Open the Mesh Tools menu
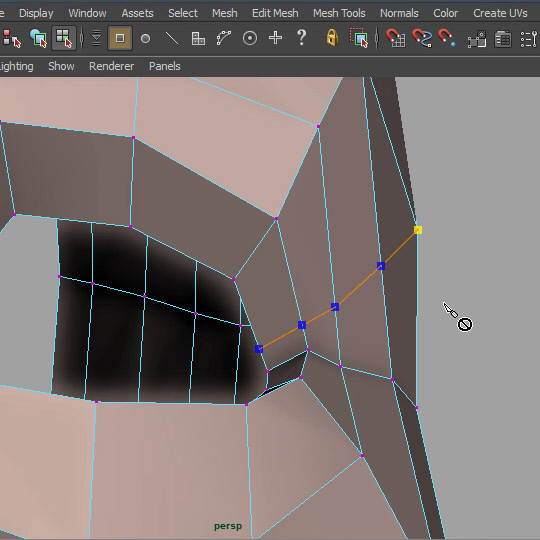Image resolution: width=540 pixels, height=540 pixels. pos(339,13)
